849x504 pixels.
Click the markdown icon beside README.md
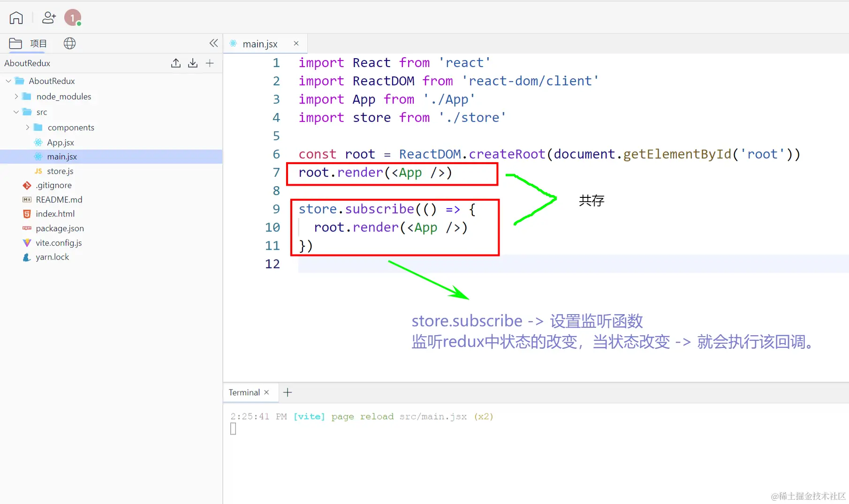tap(27, 200)
